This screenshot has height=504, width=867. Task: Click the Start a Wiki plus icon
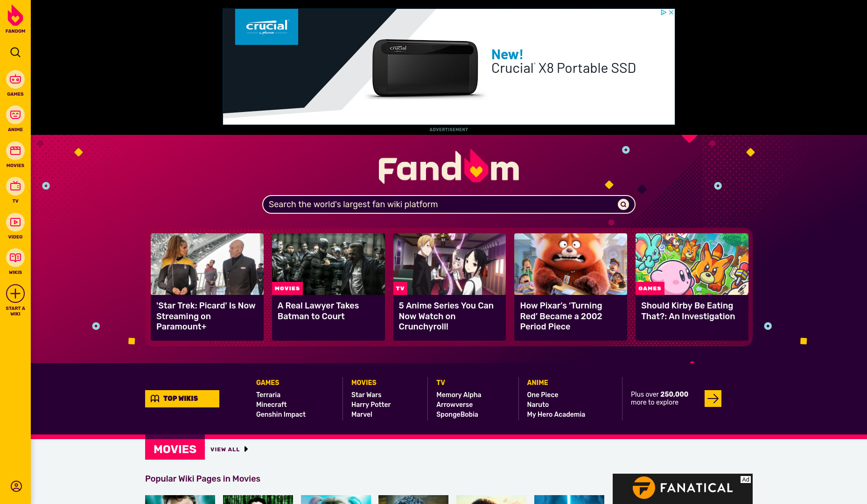pyautogui.click(x=15, y=294)
